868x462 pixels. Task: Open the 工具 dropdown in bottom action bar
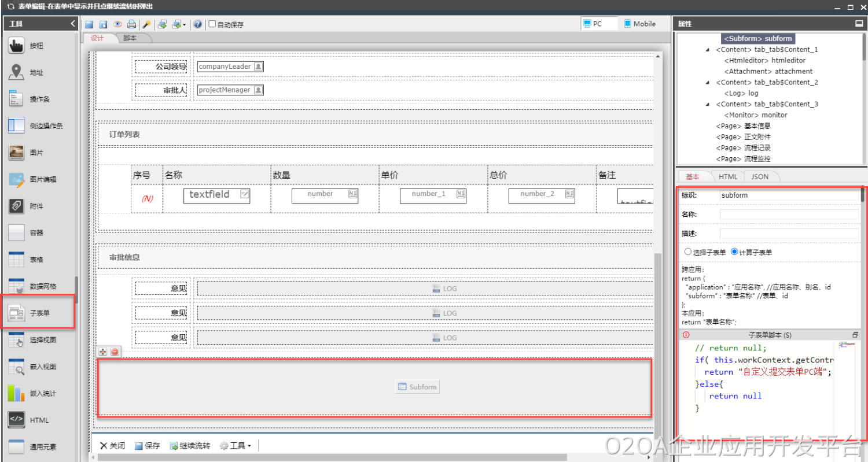click(235, 446)
